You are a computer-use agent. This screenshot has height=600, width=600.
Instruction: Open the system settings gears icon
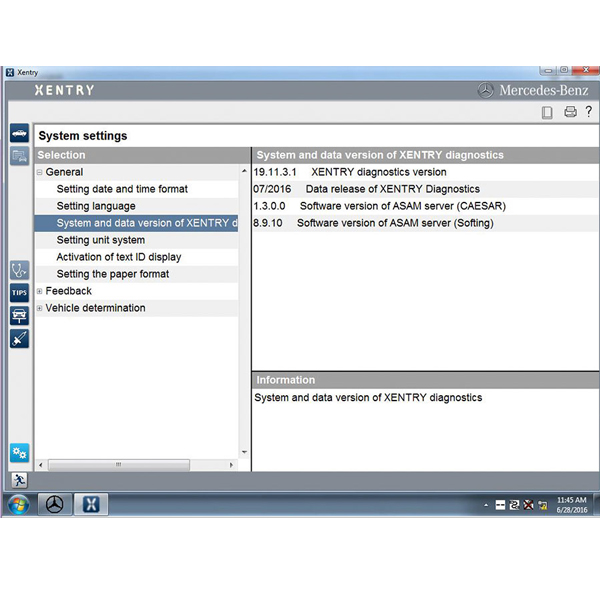tap(19, 453)
